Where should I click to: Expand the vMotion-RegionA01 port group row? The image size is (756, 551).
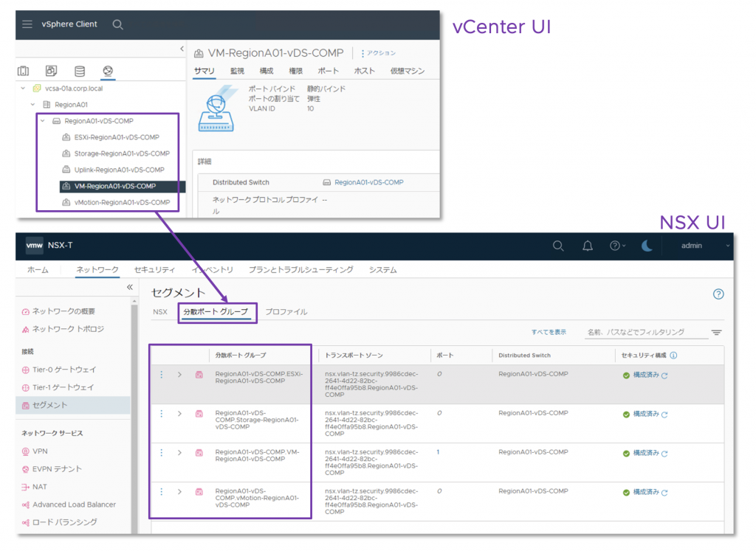click(x=179, y=492)
